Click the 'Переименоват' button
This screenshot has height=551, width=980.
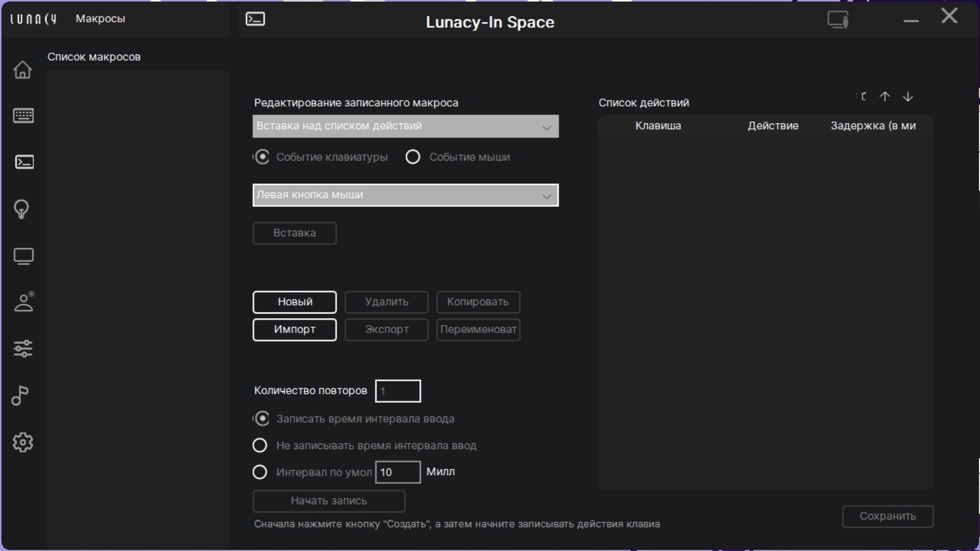478,330
